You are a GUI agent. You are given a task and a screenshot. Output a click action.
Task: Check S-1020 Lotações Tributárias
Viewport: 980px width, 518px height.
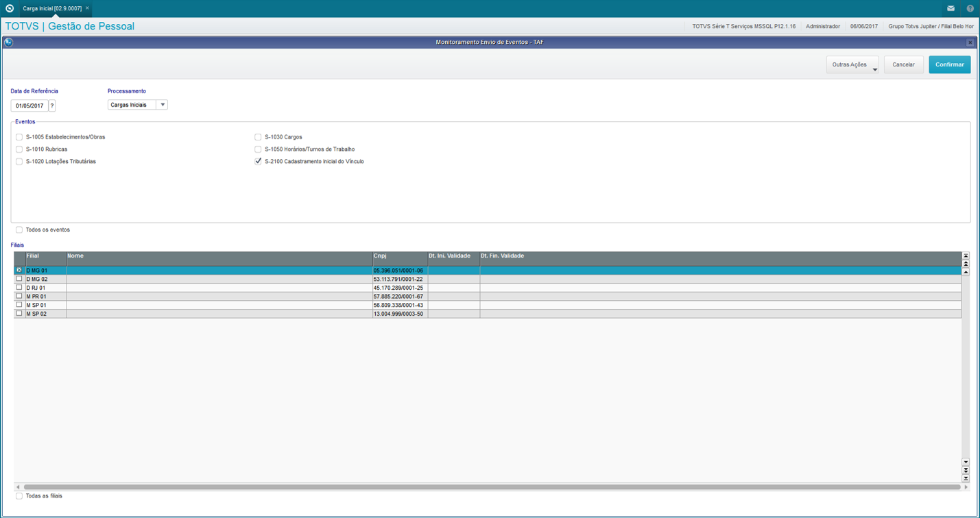point(19,162)
